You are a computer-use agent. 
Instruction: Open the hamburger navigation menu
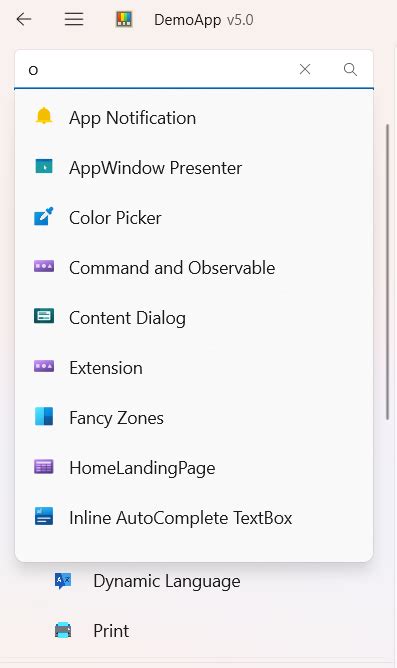[74, 19]
